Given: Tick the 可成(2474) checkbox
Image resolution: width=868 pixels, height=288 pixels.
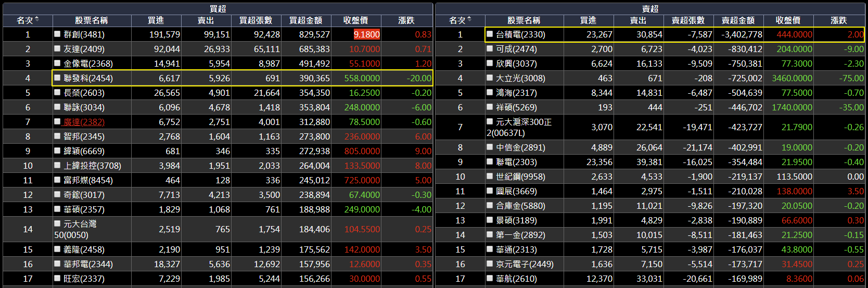Looking at the screenshot, I should coord(490,48).
